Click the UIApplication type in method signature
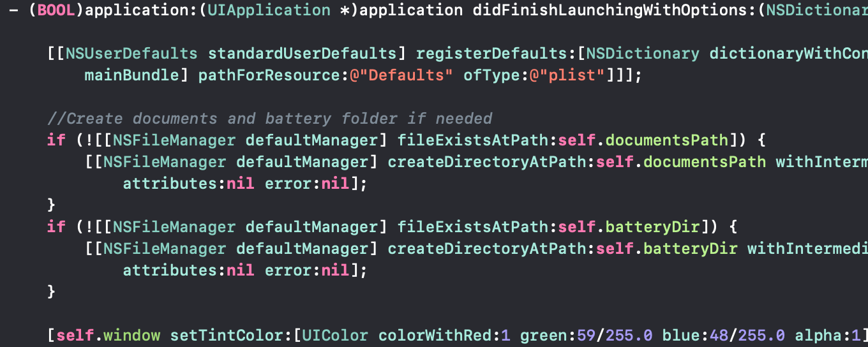 tap(269, 11)
